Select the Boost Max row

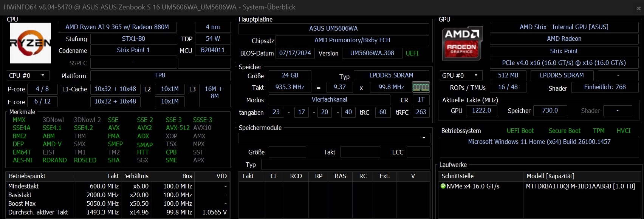point(118,204)
